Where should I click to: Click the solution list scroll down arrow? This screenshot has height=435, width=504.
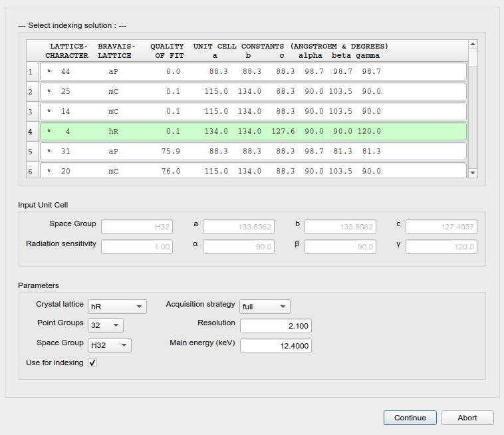[473, 173]
